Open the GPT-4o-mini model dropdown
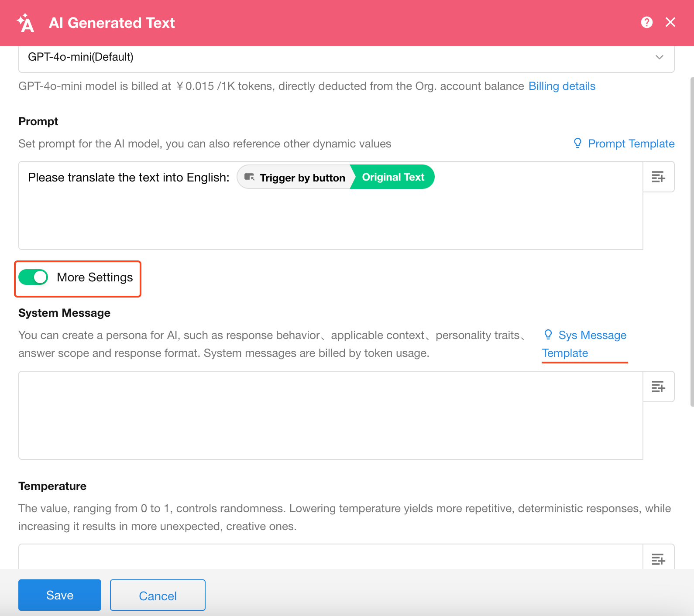The image size is (694, 616). coord(347,57)
